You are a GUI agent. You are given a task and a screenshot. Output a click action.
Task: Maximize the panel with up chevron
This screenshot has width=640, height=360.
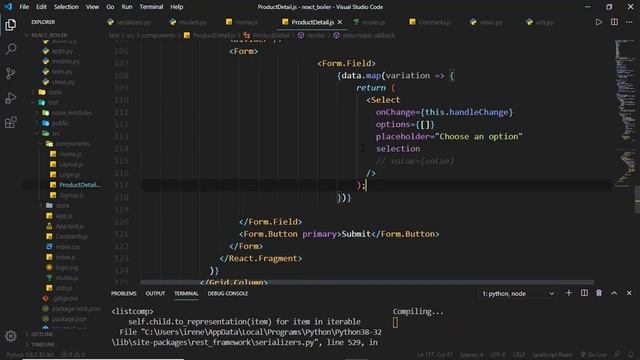pyautogui.click(x=614, y=293)
